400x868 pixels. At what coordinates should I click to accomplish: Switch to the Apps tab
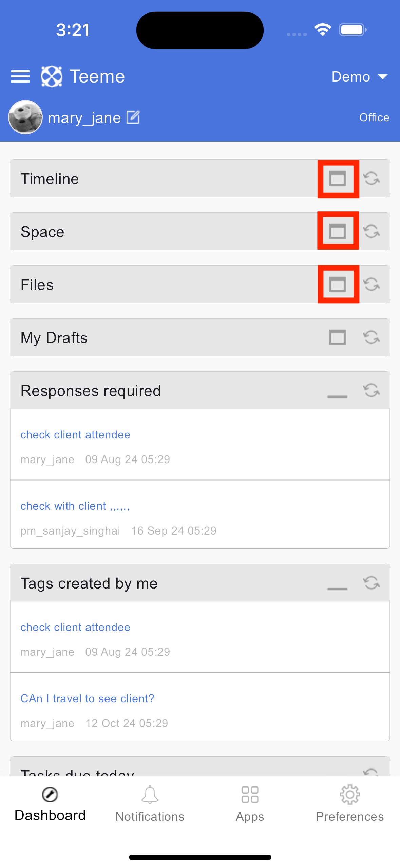(x=250, y=804)
